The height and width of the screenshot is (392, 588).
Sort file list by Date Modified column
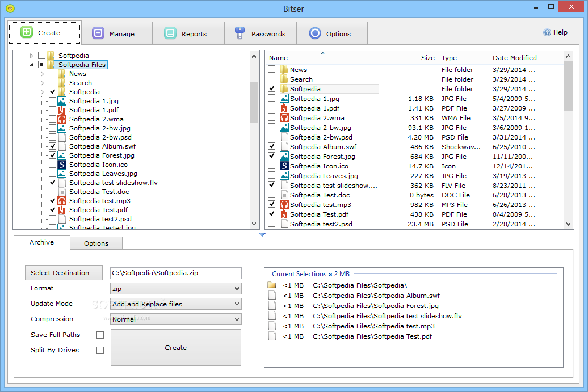pos(514,58)
